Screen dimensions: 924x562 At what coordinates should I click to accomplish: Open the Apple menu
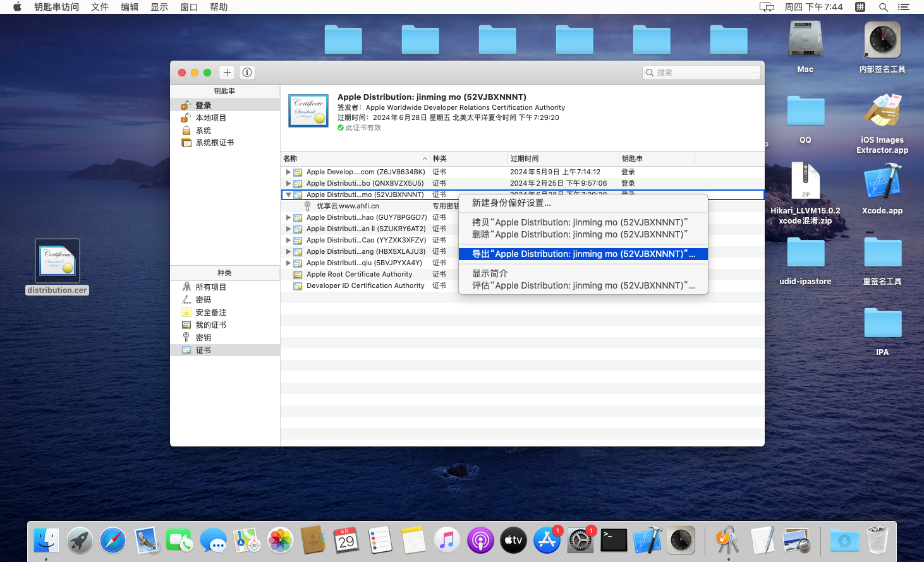[x=17, y=7]
